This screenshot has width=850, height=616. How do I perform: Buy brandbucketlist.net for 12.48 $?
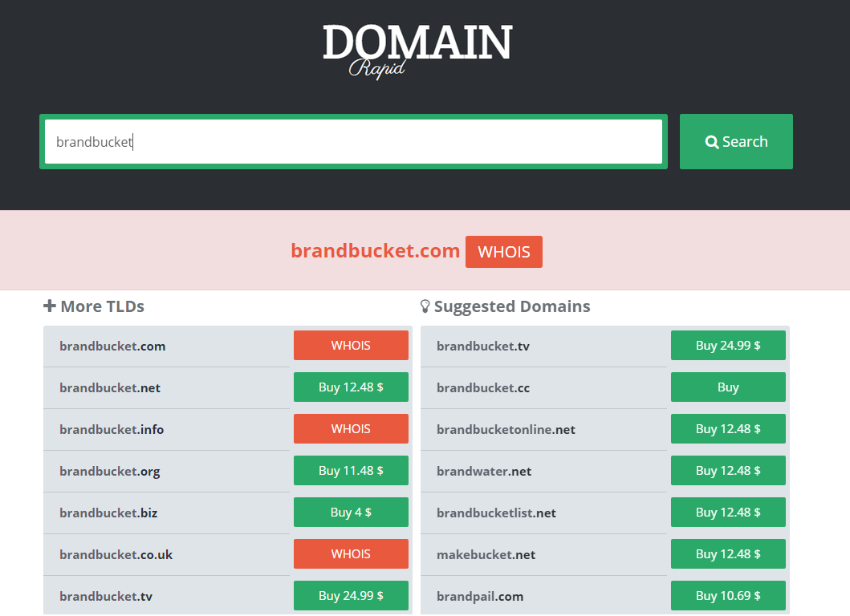pyautogui.click(x=728, y=512)
